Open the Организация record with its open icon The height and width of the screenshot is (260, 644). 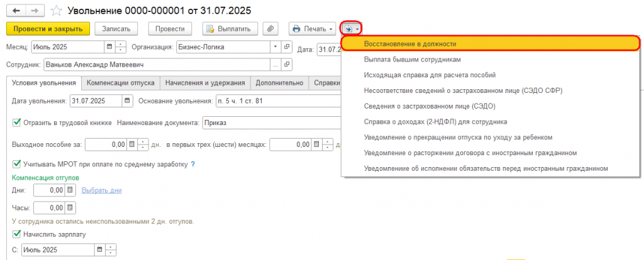[287, 46]
